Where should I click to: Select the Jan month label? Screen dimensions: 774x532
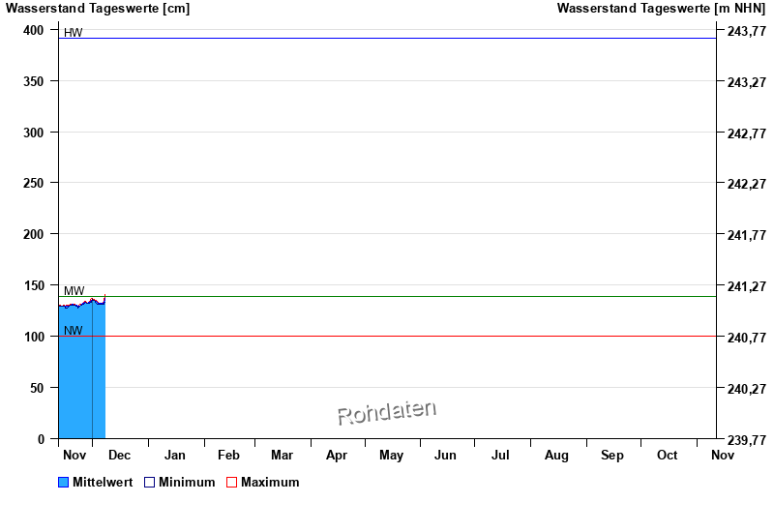175,455
